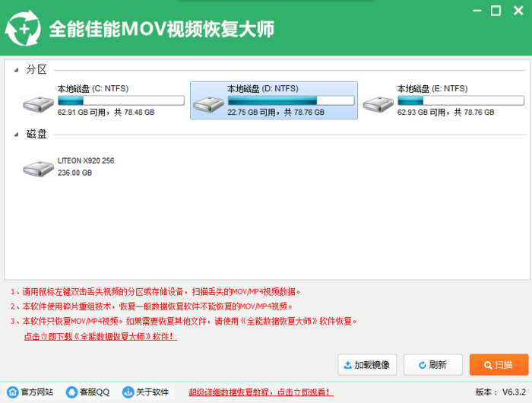Click the info icon beside 关于软件
532x403 pixels.
click(128, 392)
